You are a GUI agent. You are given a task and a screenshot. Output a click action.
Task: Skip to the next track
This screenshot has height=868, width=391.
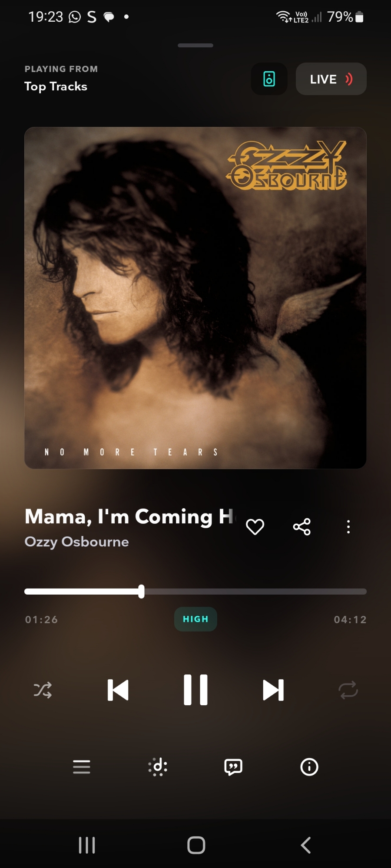pyautogui.click(x=273, y=690)
